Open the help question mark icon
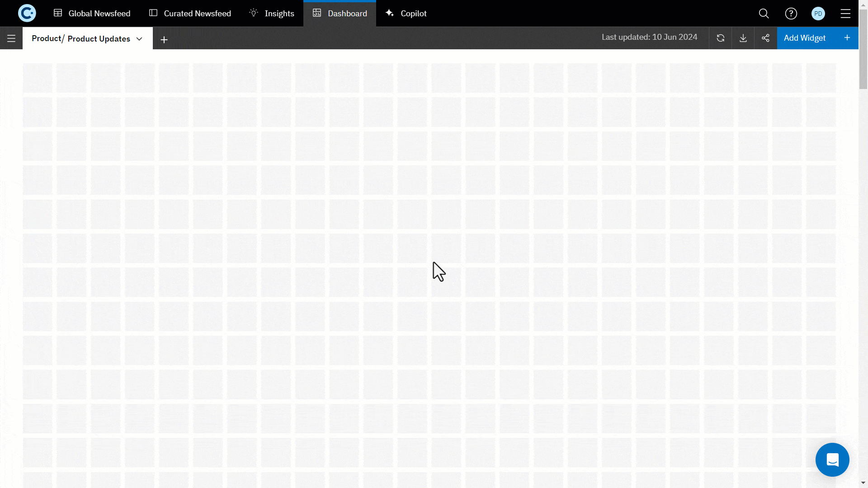This screenshot has width=868, height=488. pyautogui.click(x=791, y=14)
